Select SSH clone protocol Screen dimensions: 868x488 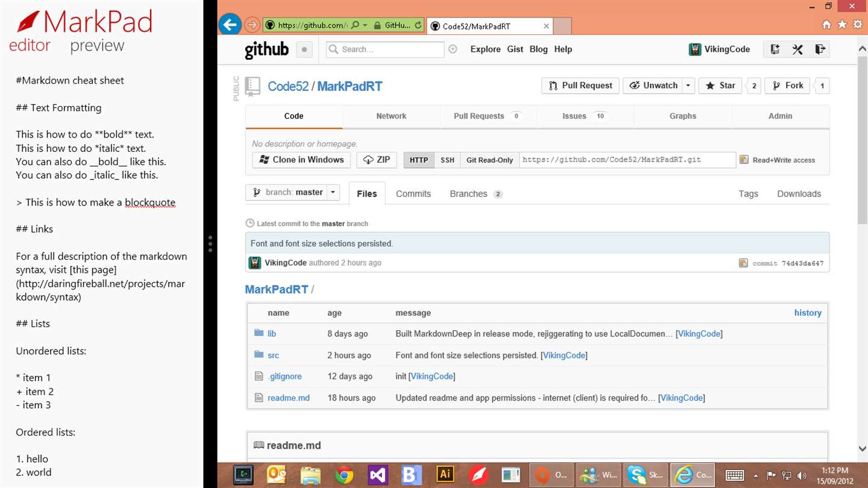point(447,160)
